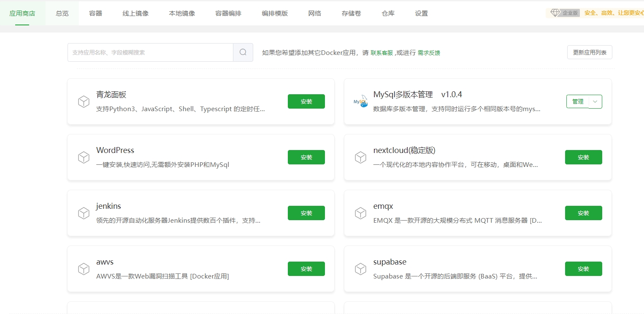Viewport: 644px width, 314px height.
Task: Switch to the 容器编排 tab
Action: [x=228, y=13]
